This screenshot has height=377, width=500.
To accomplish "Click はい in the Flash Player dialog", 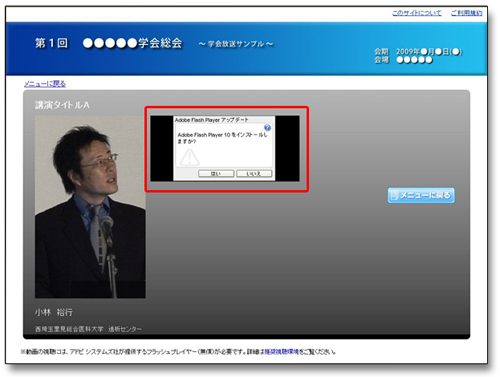I will click(216, 174).
